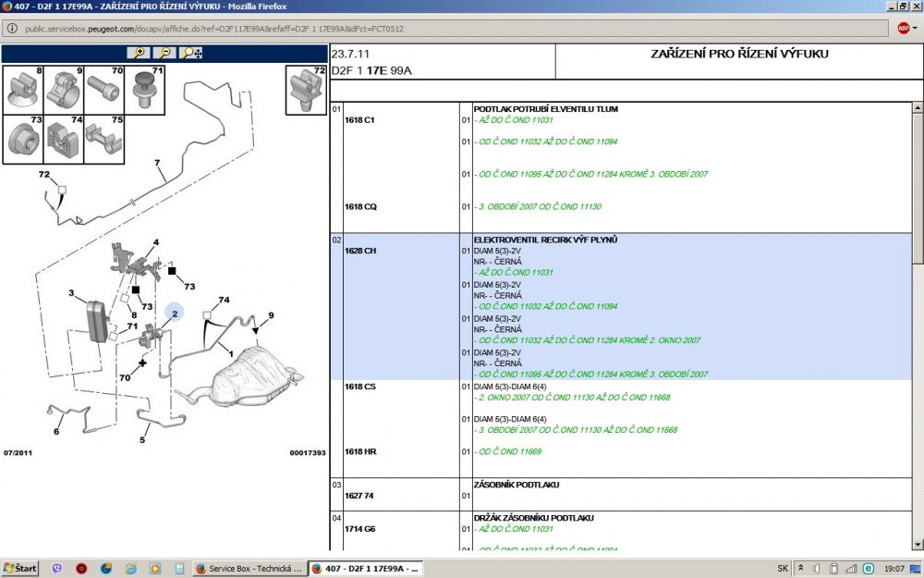
Task: Click callout number 1 in the diagram
Action: [230, 354]
